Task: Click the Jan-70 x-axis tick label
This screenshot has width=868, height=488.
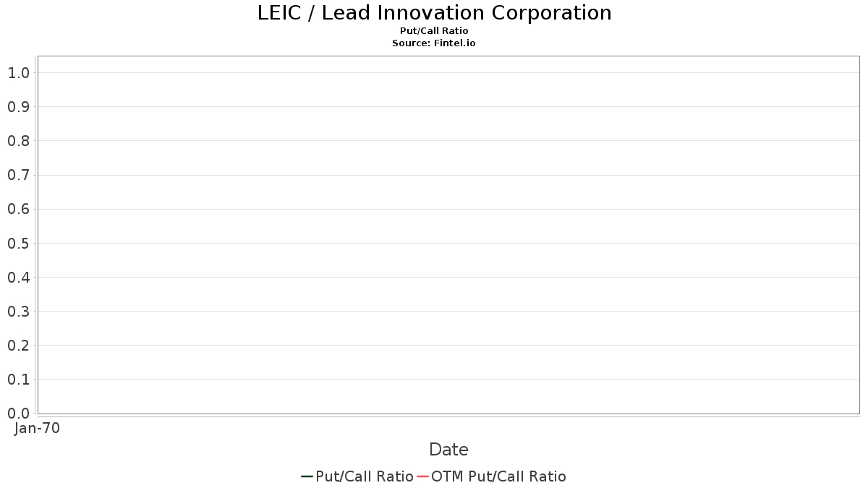Action: click(37, 428)
